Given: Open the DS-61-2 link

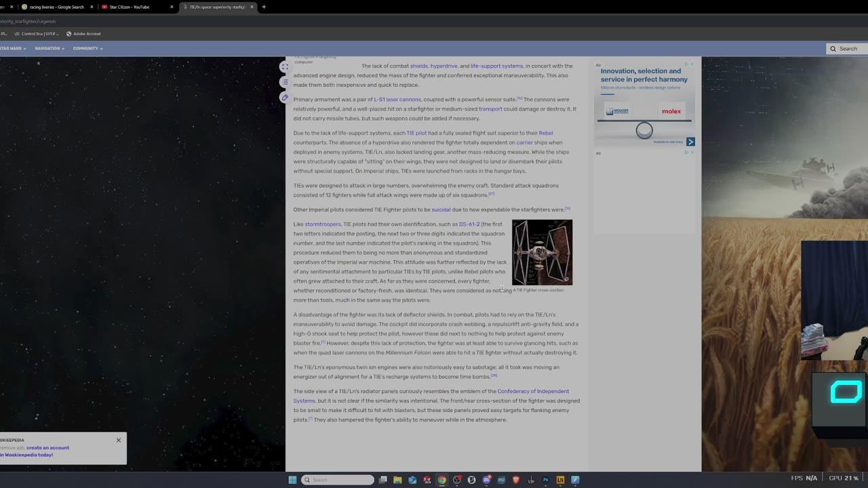Looking at the screenshot, I should (x=469, y=224).
